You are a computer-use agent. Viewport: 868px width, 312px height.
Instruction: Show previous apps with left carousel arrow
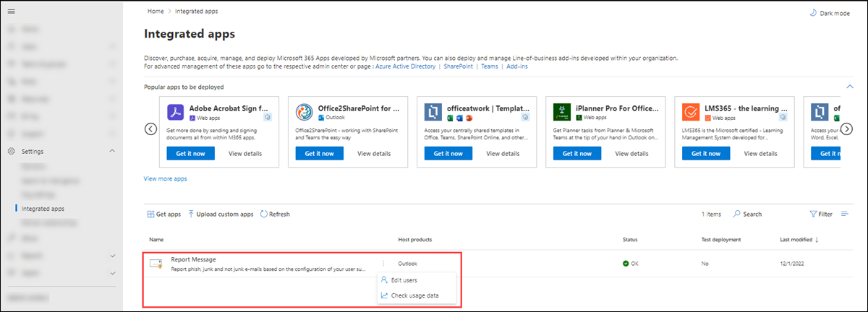[x=151, y=129]
